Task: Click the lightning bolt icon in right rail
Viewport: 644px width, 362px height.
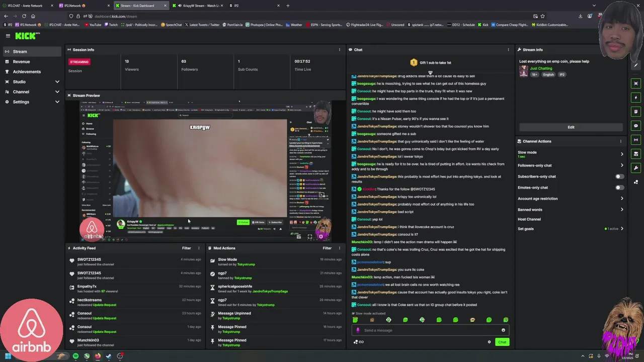Action: tap(636, 98)
